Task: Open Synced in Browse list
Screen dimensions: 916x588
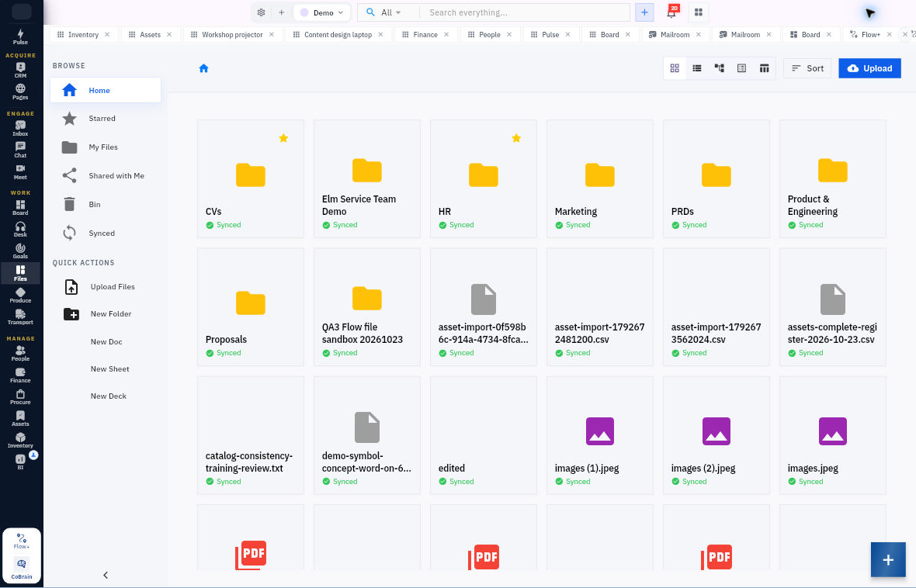Action: [x=106, y=233]
